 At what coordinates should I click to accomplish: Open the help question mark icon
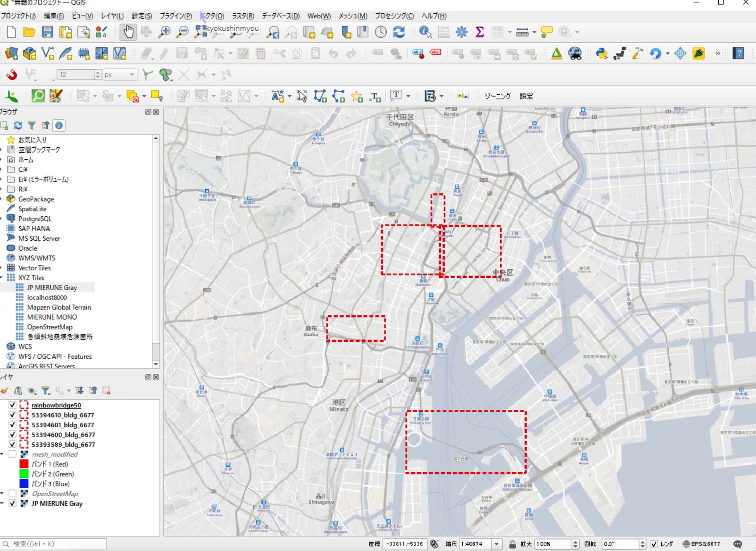coord(738,53)
